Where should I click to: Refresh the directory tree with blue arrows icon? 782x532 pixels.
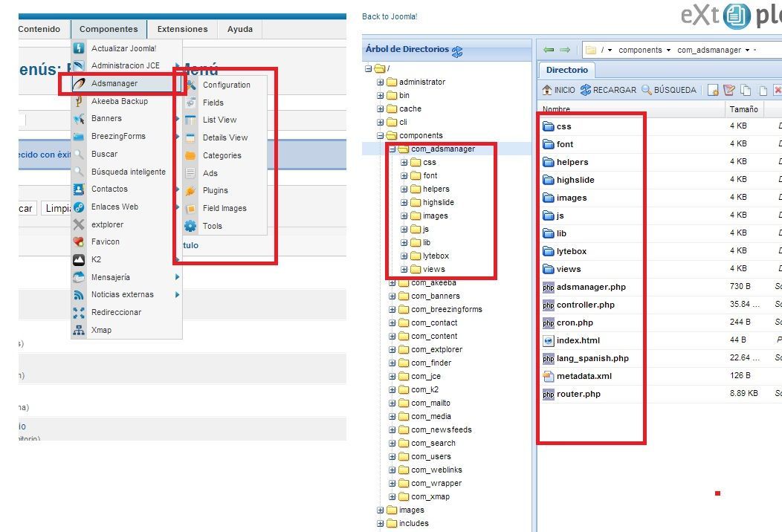(x=457, y=51)
